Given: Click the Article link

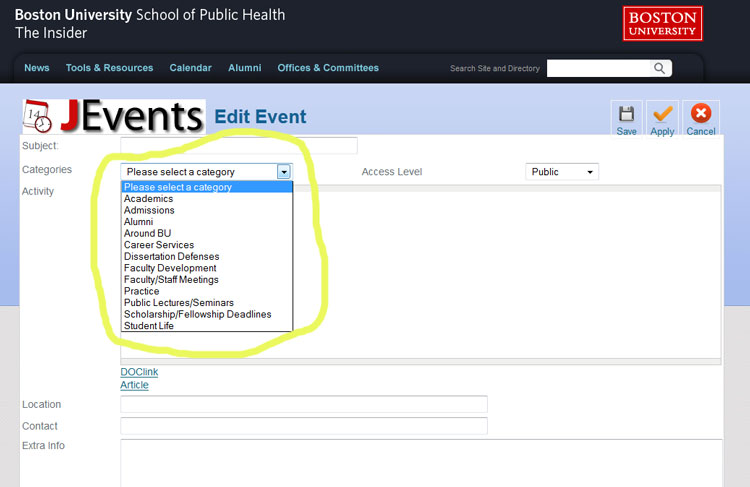Looking at the screenshot, I should 134,385.
